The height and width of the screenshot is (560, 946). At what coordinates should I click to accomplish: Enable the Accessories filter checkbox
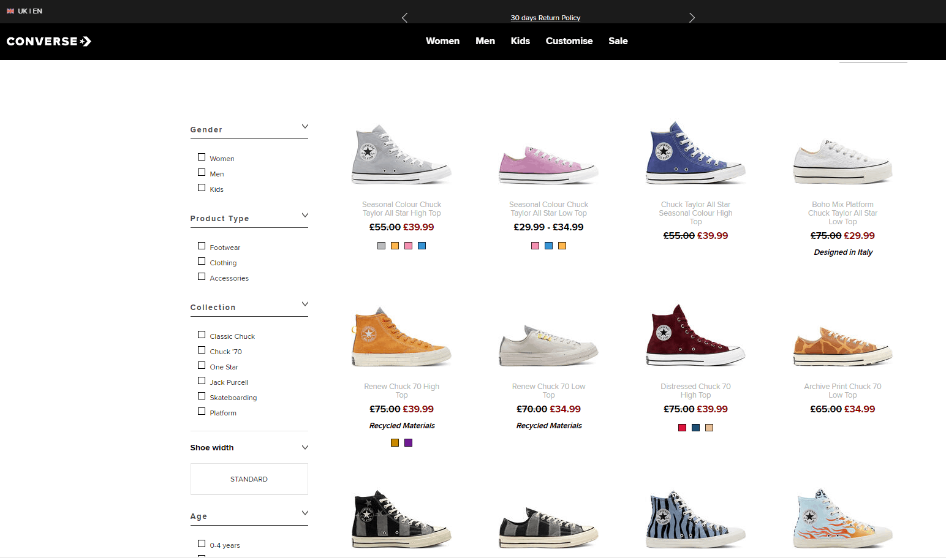point(202,276)
